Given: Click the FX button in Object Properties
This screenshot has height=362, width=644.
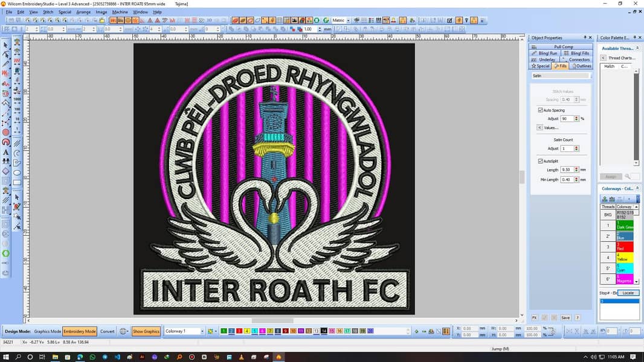Looking at the screenshot, I should [x=534, y=318].
